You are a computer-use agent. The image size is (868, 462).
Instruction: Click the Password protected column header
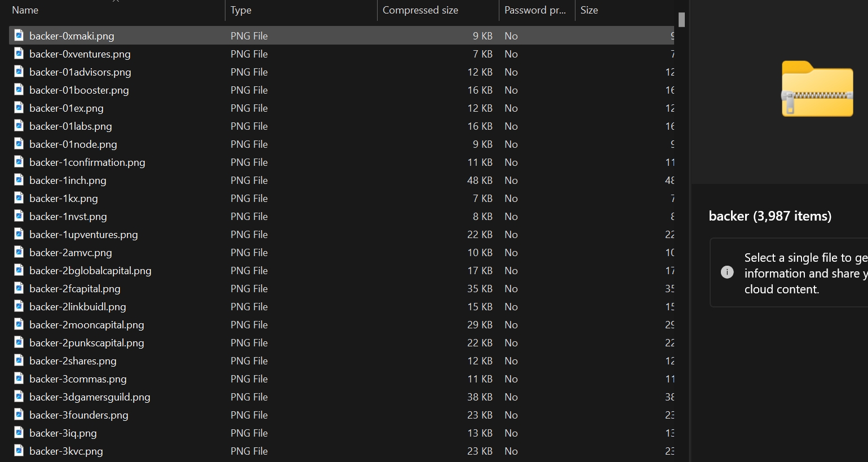[537, 10]
